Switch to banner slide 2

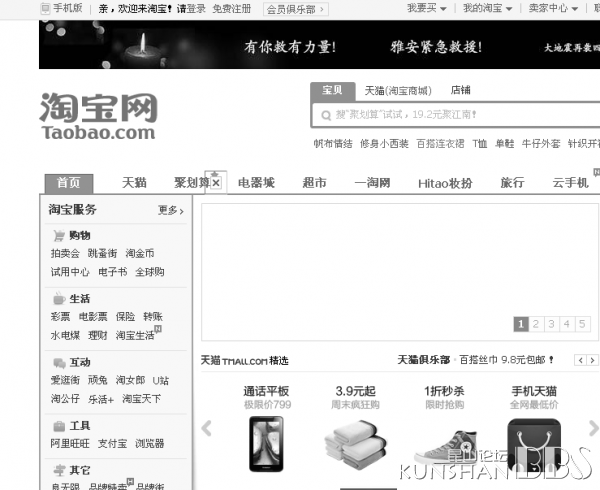pyautogui.click(x=536, y=324)
